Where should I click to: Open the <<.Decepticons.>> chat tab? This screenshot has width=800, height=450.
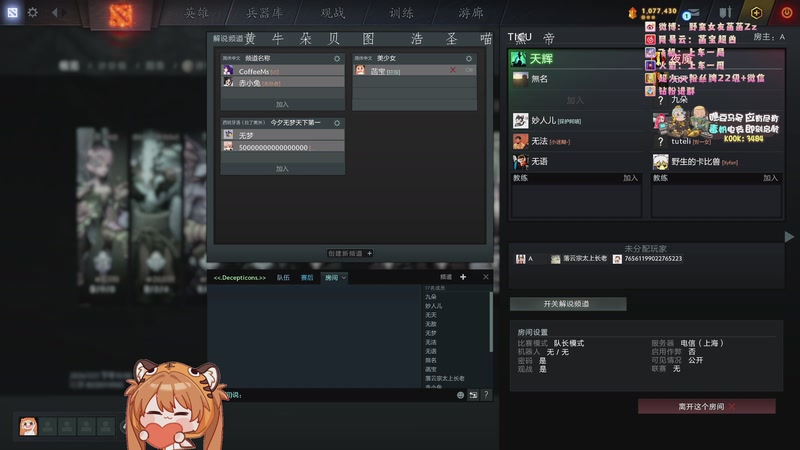[x=240, y=278]
